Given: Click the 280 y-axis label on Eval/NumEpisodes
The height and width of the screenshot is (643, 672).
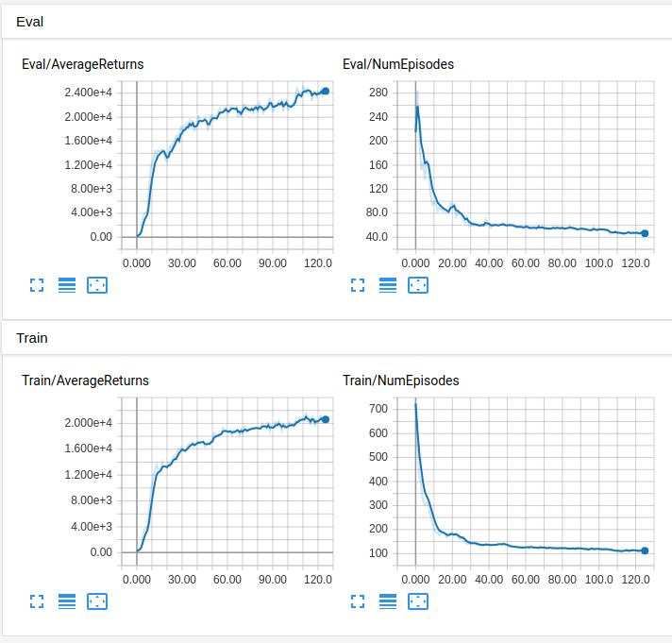Looking at the screenshot, I should click(378, 93).
